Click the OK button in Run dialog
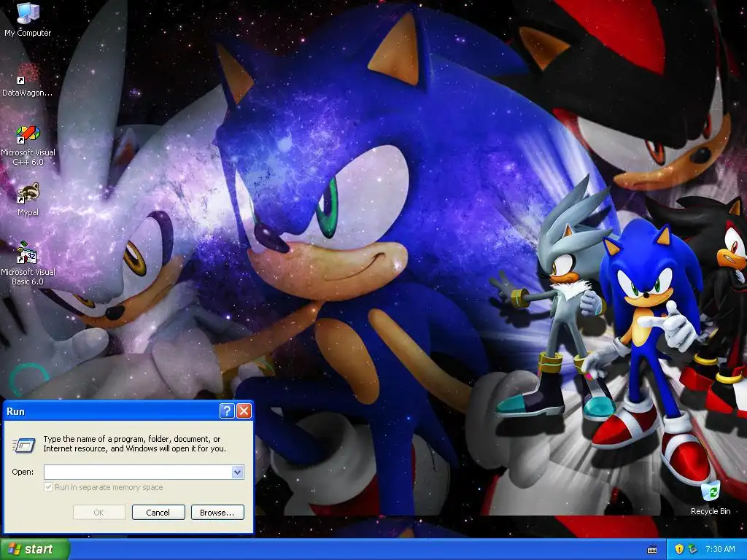The width and height of the screenshot is (747, 560). [99, 513]
